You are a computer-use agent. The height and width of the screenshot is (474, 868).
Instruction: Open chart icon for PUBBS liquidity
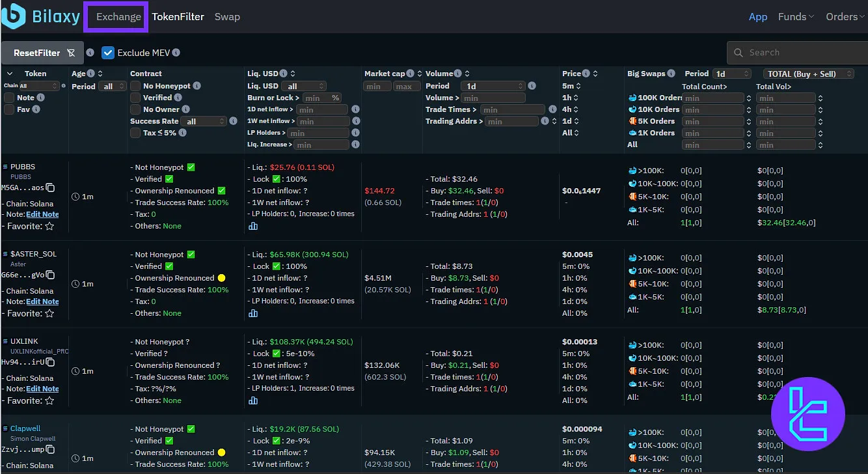(253, 226)
